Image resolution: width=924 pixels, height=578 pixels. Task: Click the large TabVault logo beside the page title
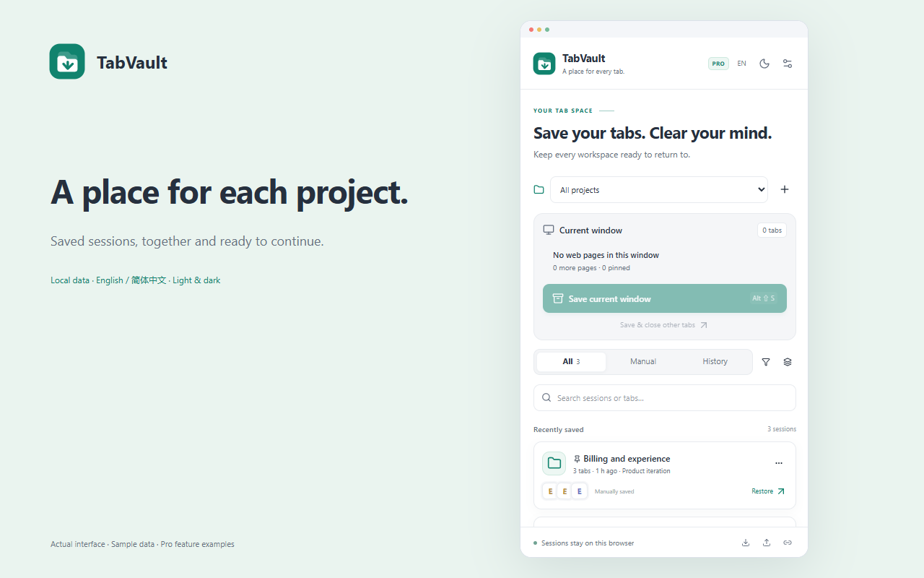click(x=67, y=61)
